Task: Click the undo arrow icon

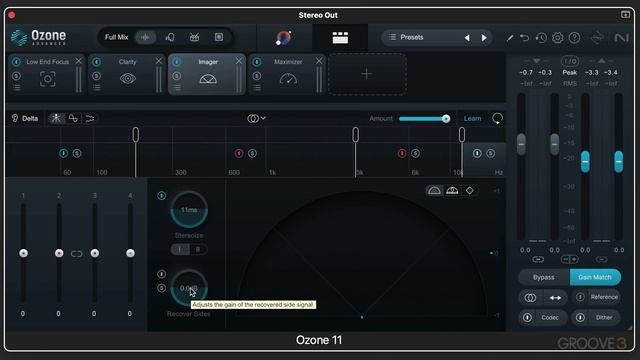Action: pos(524,38)
